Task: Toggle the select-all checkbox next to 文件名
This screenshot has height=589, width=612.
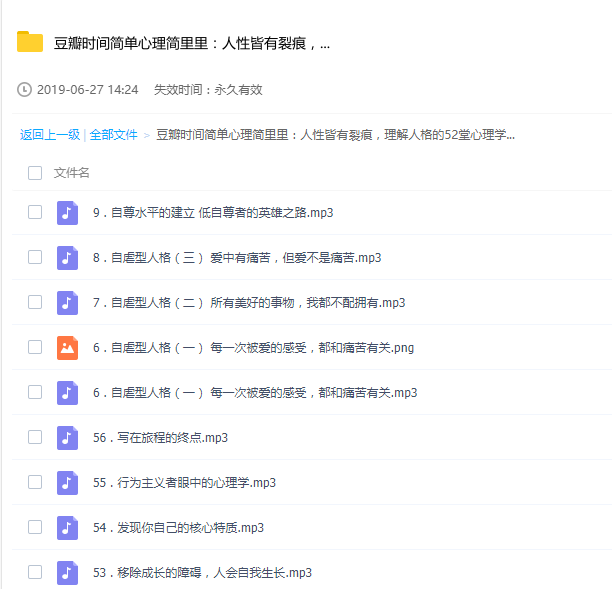Action: point(35,173)
